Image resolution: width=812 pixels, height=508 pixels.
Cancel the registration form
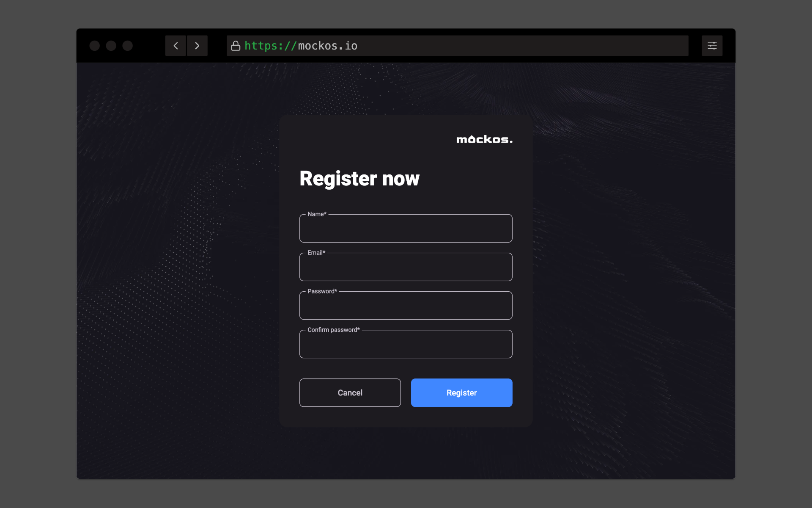(350, 393)
